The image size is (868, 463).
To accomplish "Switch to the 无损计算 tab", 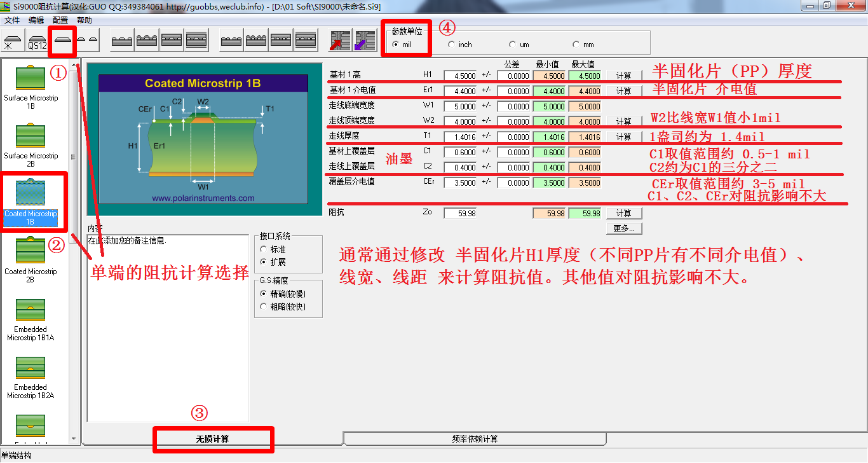I will pyautogui.click(x=212, y=439).
